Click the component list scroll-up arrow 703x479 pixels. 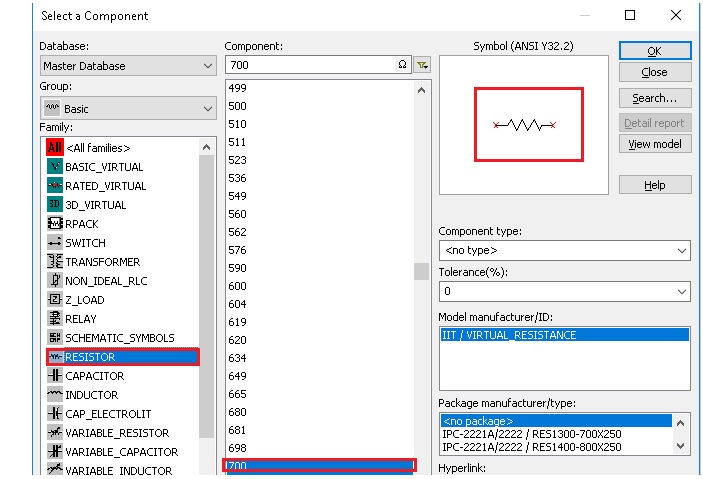coord(421,91)
